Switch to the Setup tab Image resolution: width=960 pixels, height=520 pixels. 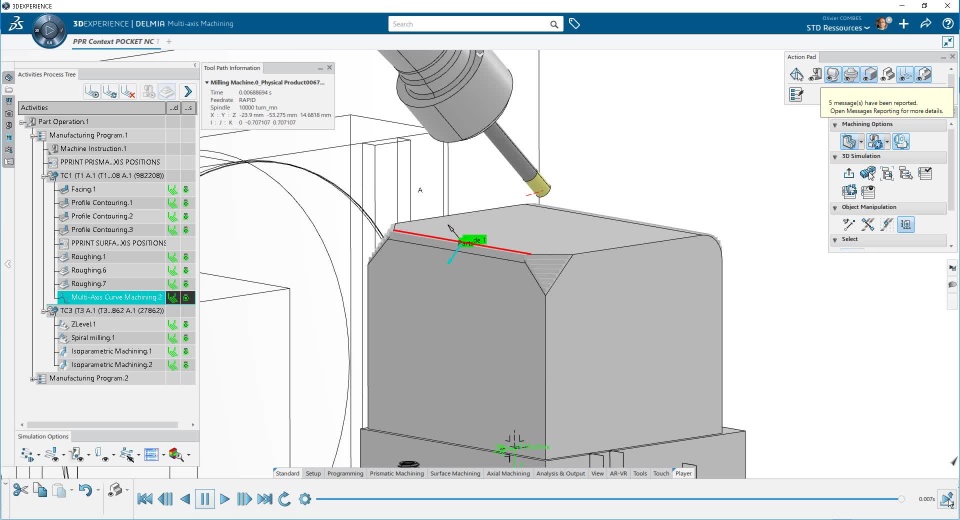[313, 473]
